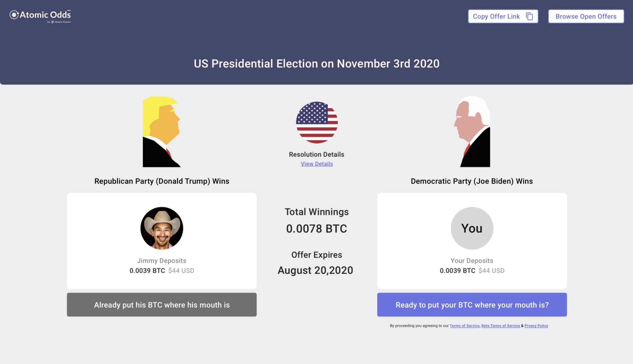The height and width of the screenshot is (364, 633).
Task: Click Jimmy's cowboy hat avatar
Action: point(162,228)
